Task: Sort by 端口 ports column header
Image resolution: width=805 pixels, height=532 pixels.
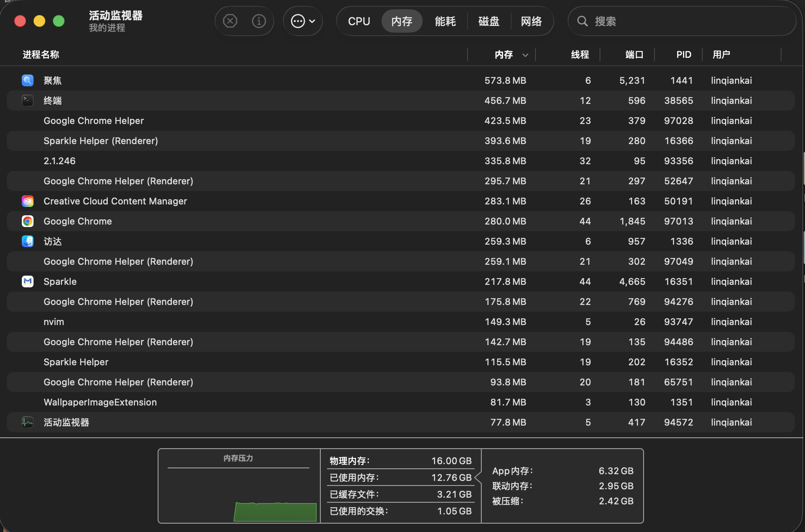Action: point(634,54)
